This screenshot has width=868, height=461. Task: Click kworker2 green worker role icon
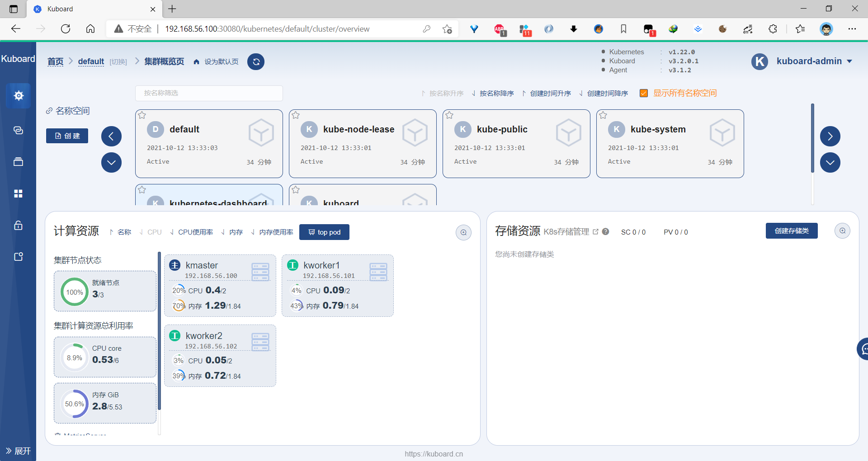tap(175, 335)
